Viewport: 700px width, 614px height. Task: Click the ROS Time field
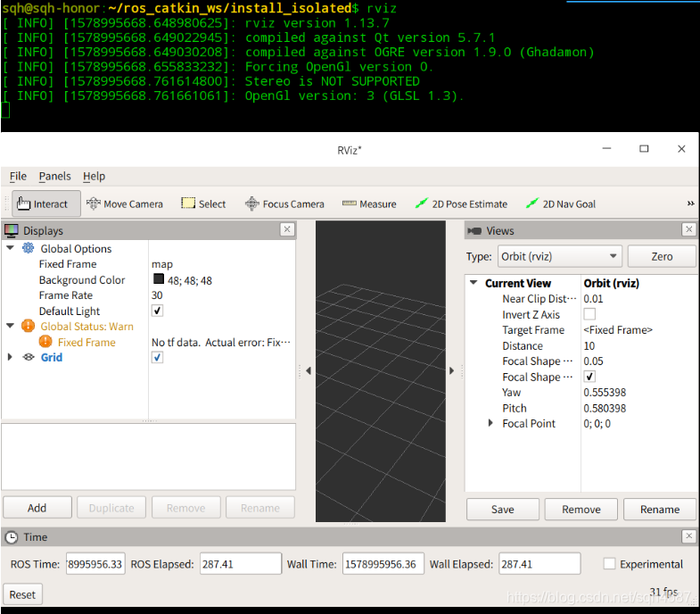click(95, 563)
